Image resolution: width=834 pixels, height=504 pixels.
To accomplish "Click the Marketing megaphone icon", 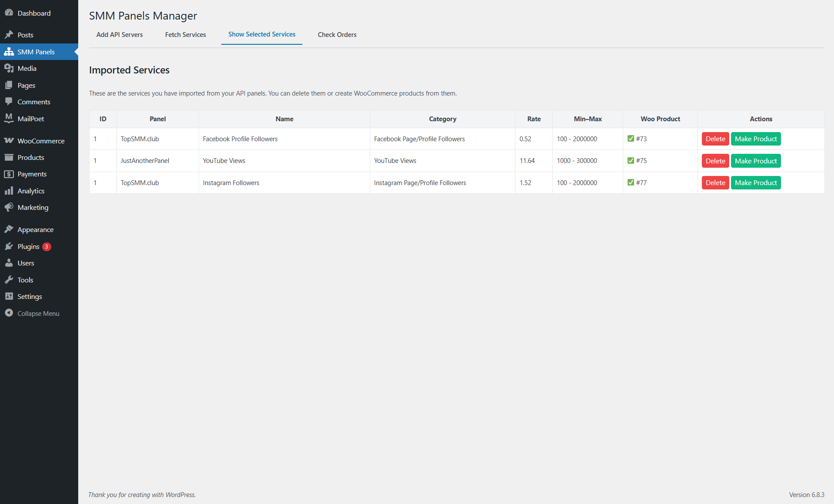I will point(9,207).
